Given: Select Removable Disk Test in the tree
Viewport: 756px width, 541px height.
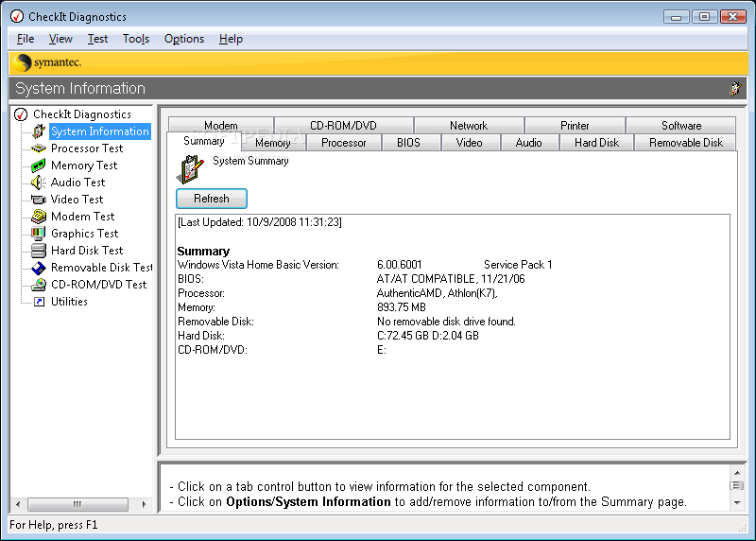Looking at the screenshot, I should 101,268.
